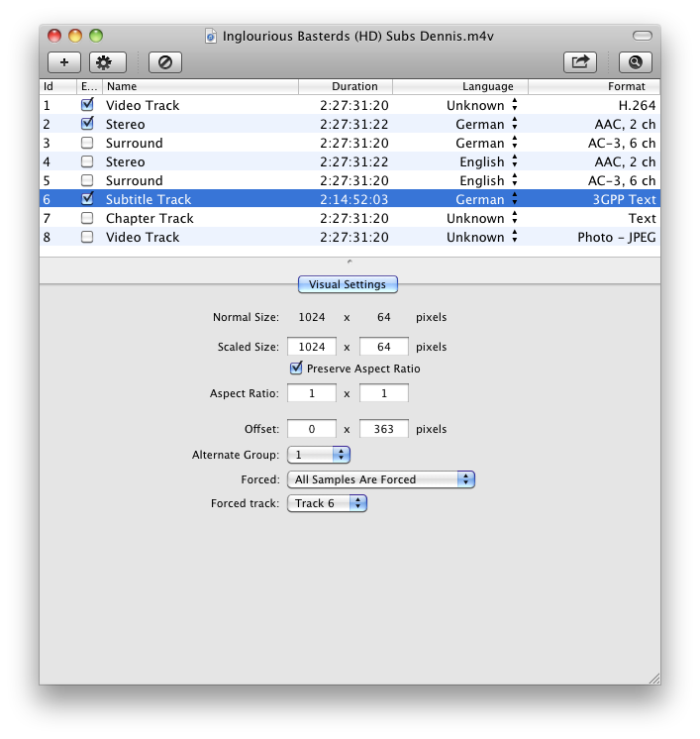Click the delete track toolbar button
This screenshot has height=739, width=700.
[x=165, y=62]
